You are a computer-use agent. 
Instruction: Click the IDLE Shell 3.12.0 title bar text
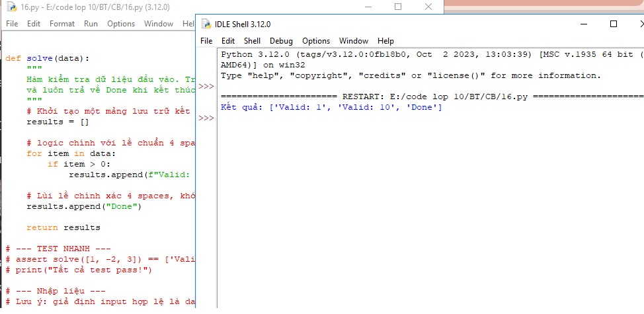243,24
